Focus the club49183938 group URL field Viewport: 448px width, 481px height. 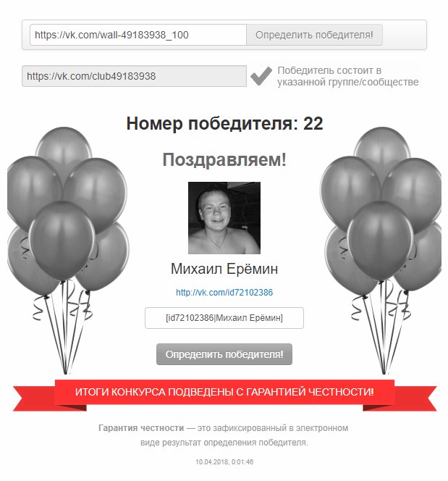pos(134,76)
